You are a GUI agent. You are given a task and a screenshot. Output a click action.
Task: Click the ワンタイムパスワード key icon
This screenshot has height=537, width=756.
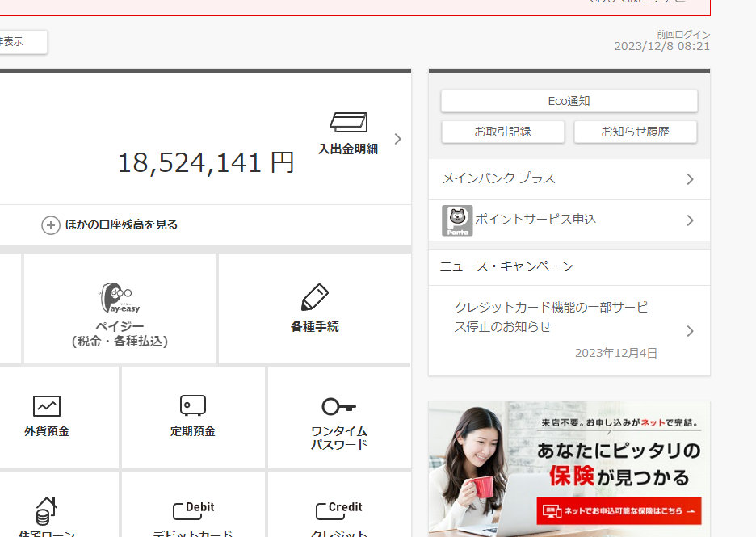tap(338, 406)
